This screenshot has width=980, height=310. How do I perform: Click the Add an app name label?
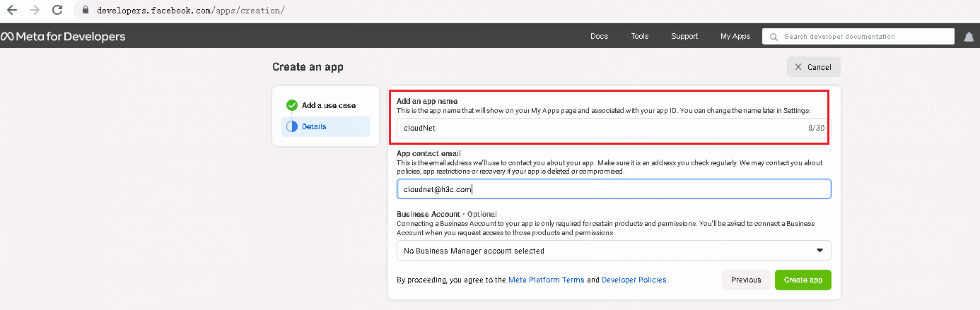[x=427, y=102]
